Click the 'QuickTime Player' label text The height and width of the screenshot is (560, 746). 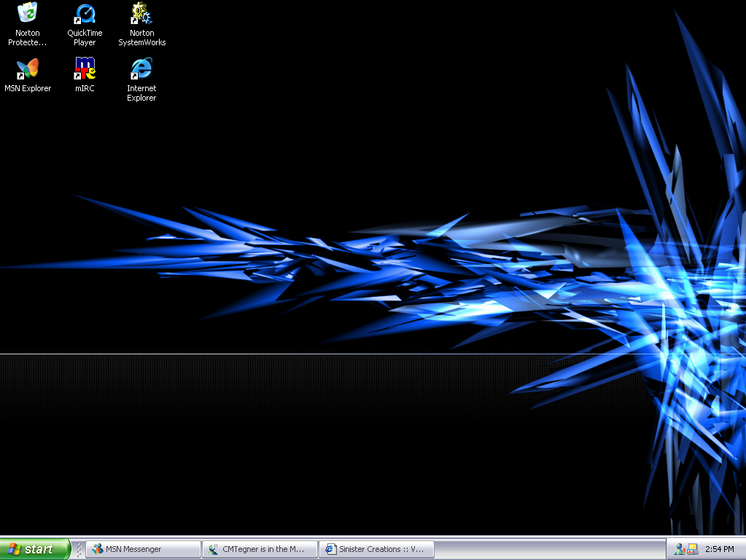[85, 38]
